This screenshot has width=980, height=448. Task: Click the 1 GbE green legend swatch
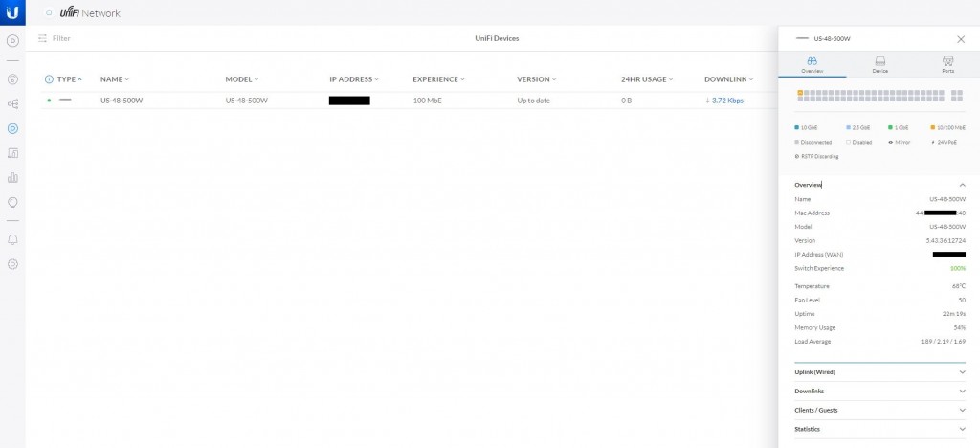click(891, 127)
